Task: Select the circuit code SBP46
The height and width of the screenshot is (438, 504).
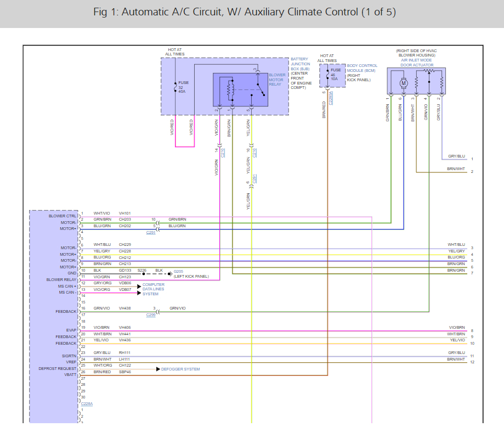Action: (x=124, y=372)
